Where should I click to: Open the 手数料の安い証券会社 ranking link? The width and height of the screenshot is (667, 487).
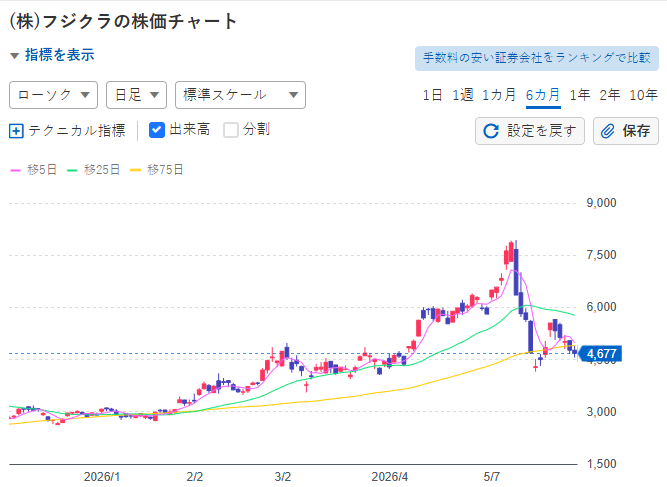537,58
